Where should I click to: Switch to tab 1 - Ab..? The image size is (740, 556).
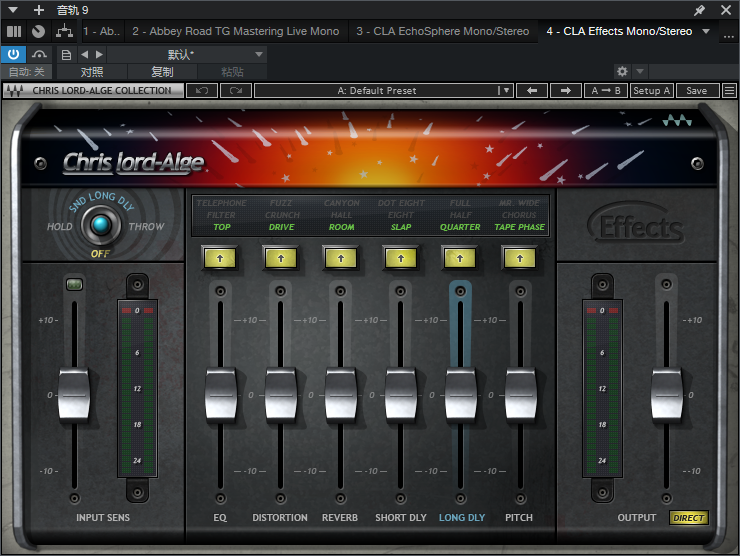pyautogui.click(x=101, y=32)
